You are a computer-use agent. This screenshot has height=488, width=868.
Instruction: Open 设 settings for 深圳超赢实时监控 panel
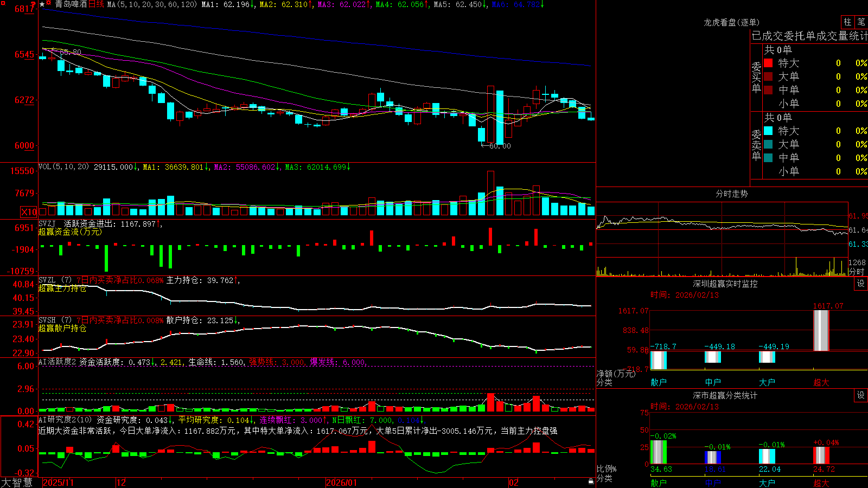(860, 284)
